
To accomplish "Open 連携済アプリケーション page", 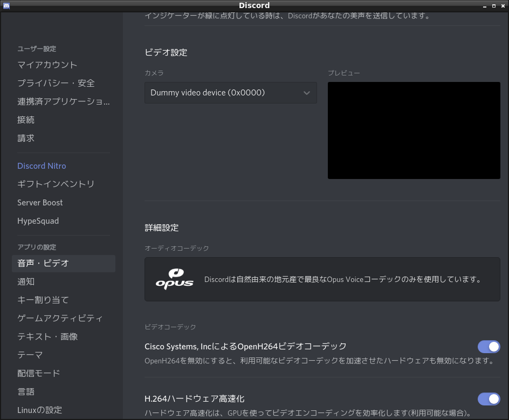I will (63, 101).
